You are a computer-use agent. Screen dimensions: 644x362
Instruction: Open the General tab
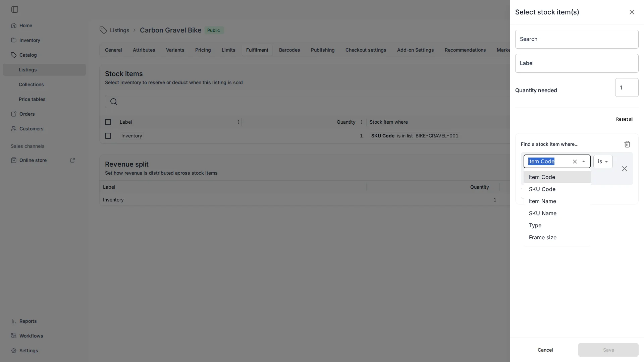click(113, 50)
